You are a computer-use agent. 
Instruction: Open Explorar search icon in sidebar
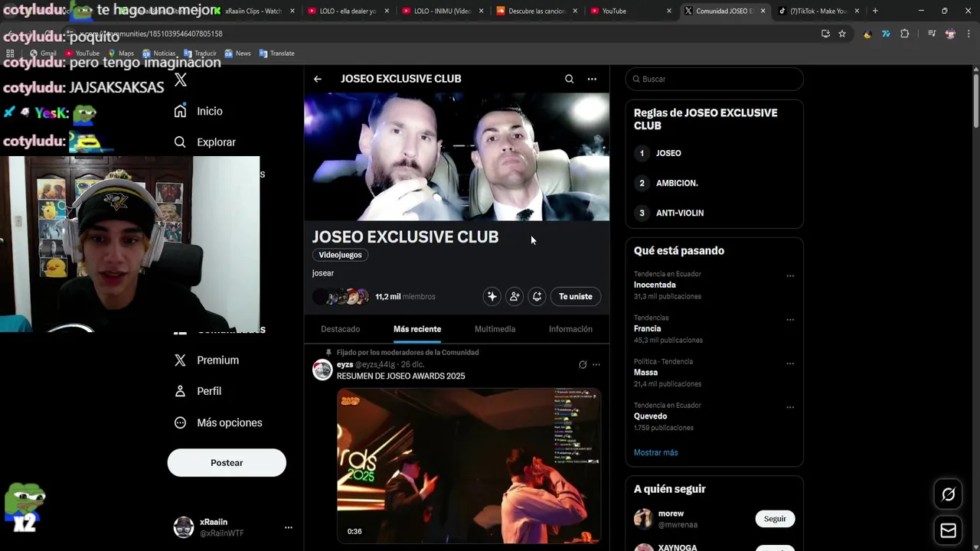[180, 142]
